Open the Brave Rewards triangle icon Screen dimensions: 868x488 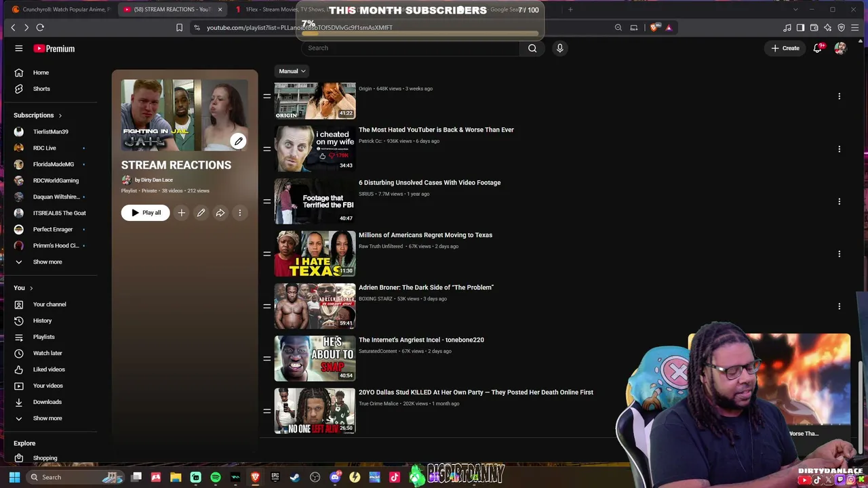click(669, 28)
